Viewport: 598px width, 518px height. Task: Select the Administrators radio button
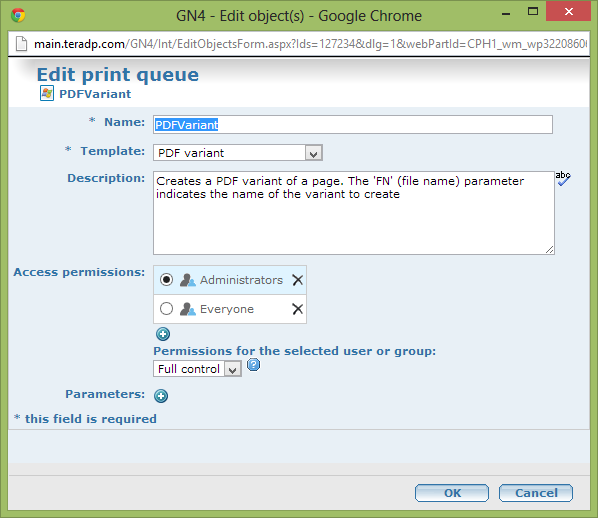coord(166,280)
